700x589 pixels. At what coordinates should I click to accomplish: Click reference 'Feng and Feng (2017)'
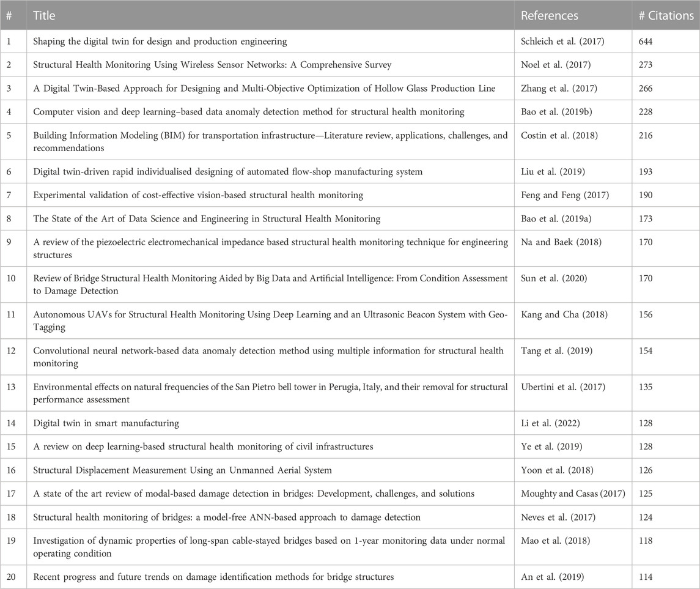[565, 195]
